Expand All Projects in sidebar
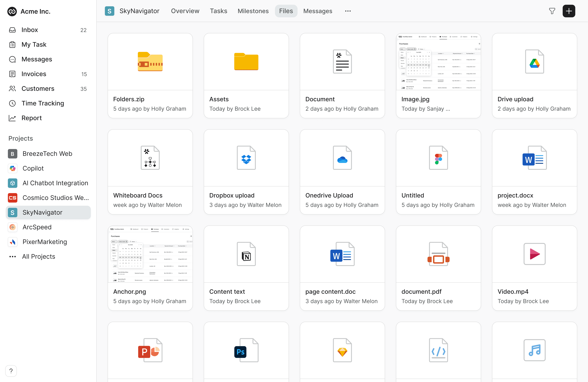The width and height of the screenshot is (588, 382). click(x=39, y=256)
